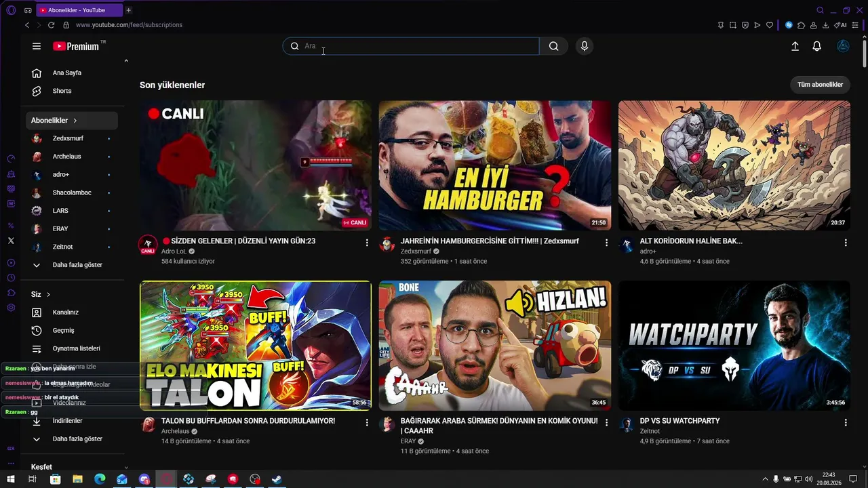The image size is (868, 488).
Task: Play the ELO MAKİNESİ TALON thumbnail
Action: click(x=256, y=346)
